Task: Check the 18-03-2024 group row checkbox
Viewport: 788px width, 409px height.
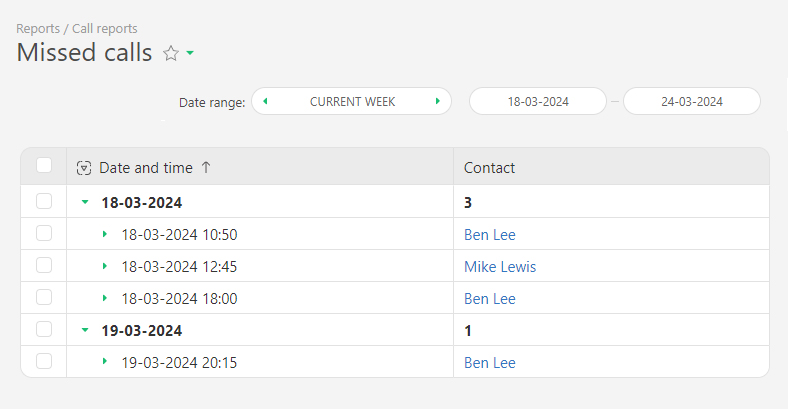Action: pyautogui.click(x=44, y=202)
